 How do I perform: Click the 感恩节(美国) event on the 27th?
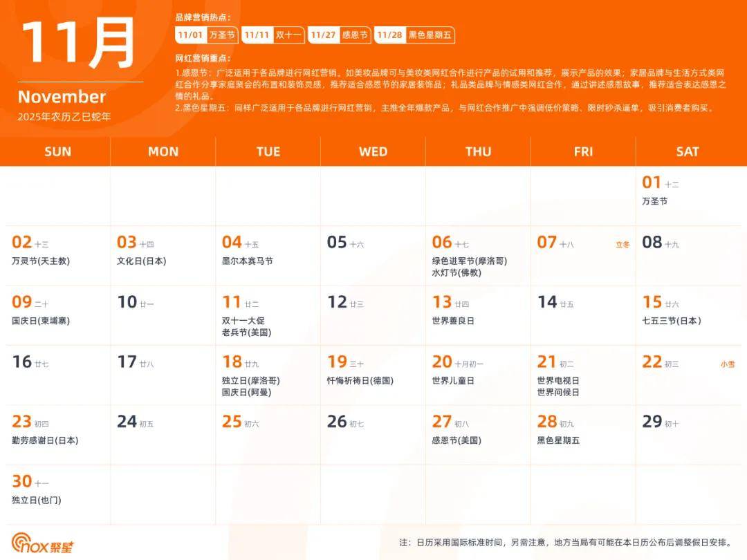coord(456,440)
